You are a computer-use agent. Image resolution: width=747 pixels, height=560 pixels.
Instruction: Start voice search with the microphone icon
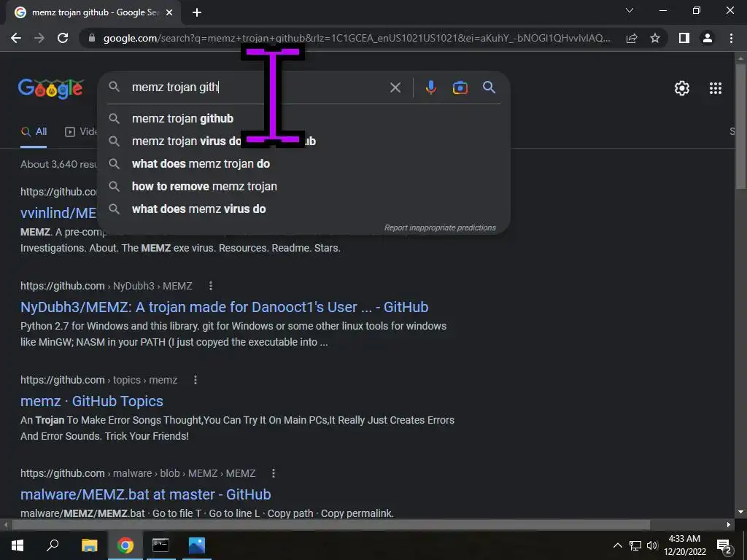(430, 87)
